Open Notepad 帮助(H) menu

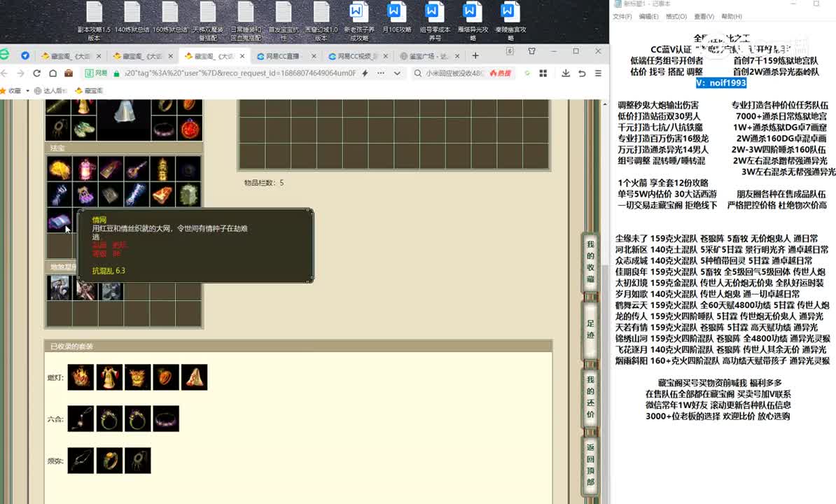pos(732,17)
